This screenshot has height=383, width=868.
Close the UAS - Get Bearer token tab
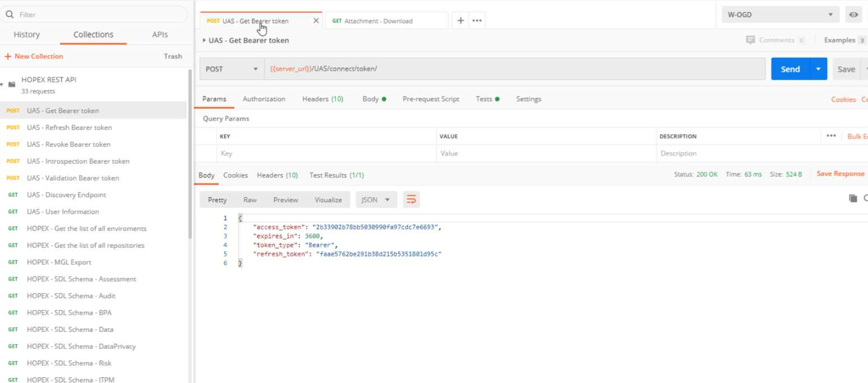(x=316, y=21)
